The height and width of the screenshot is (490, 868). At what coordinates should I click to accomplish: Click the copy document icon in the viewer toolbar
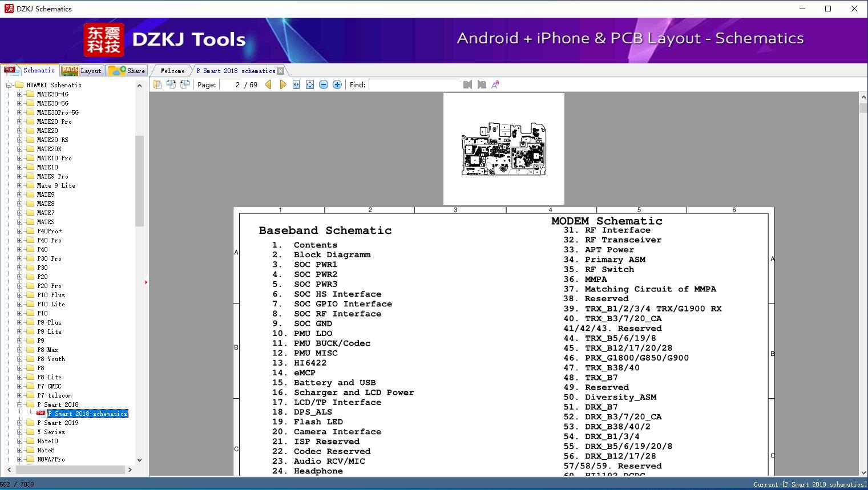[x=158, y=84]
